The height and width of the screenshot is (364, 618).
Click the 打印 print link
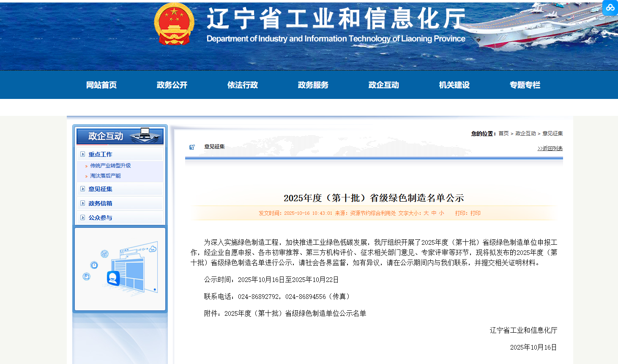(x=475, y=213)
